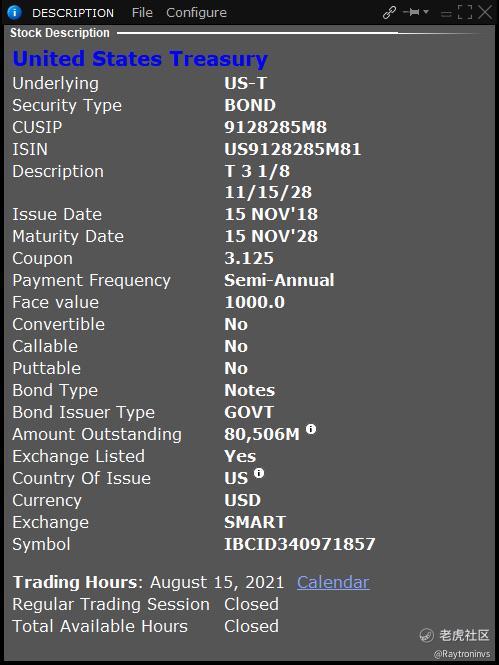Image resolution: width=499 pixels, height=665 pixels.
Task: Click the Coupon value 3.125
Action: (x=249, y=258)
